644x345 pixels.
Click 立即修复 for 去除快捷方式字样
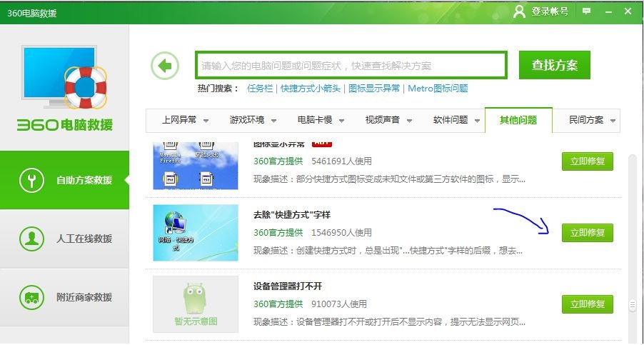tap(588, 233)
